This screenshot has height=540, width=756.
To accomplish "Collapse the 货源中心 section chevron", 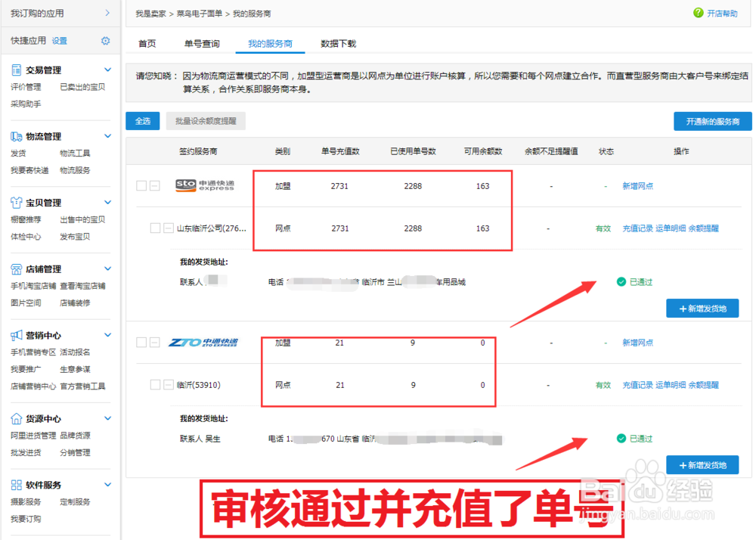I will (107, 417).
